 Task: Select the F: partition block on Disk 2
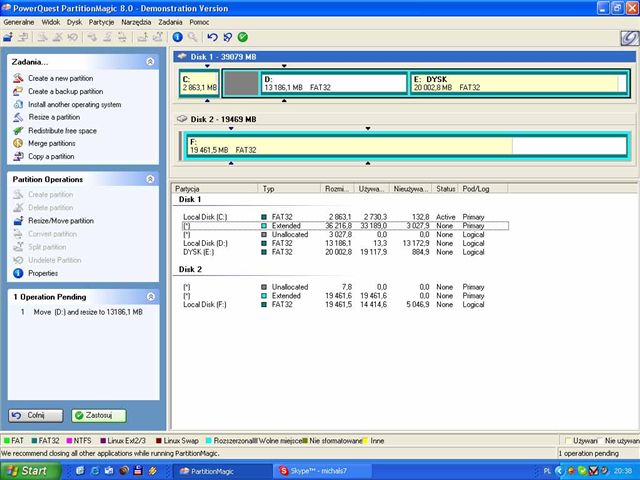pyautogui.click(x=406, y=146)
